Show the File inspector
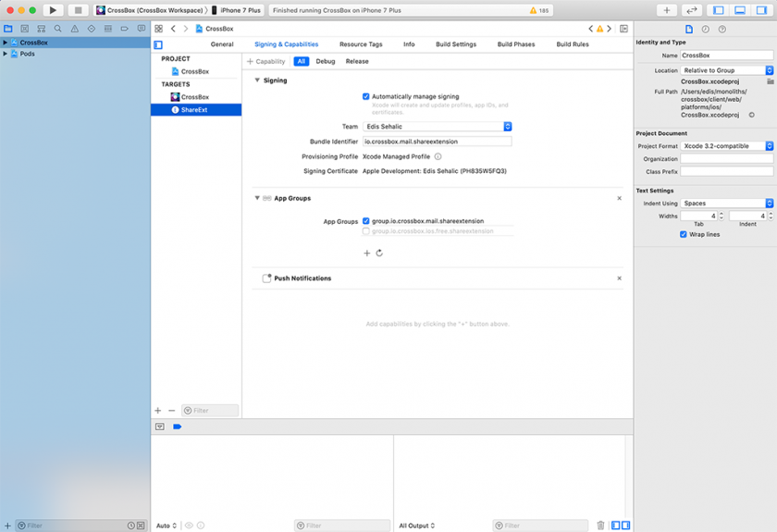The image size is (777, 532). pos(689,30)
